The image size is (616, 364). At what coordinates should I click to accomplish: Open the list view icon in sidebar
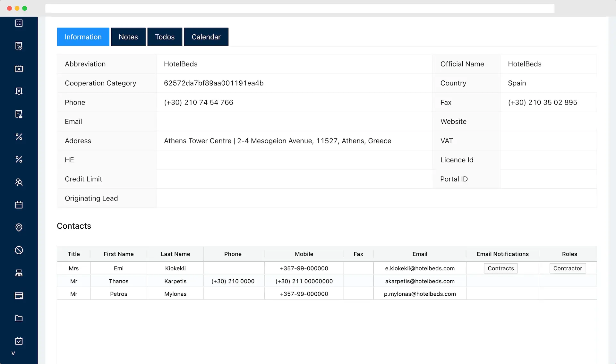coord(19,23)
